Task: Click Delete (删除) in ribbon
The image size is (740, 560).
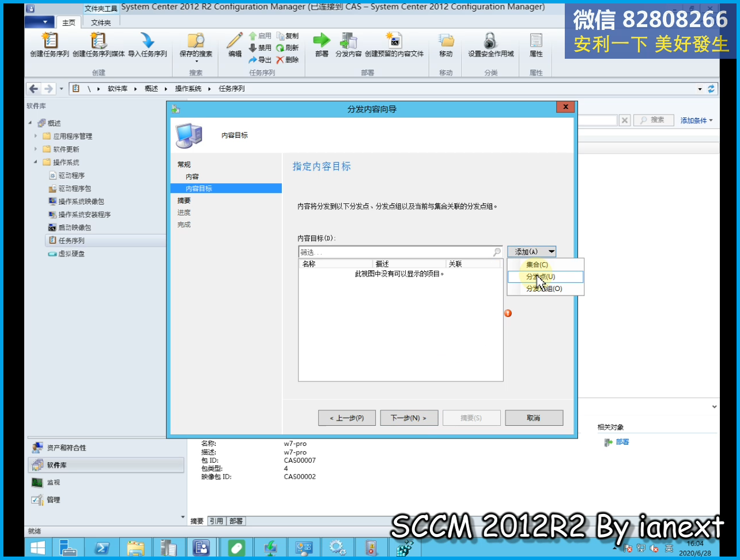Action: pos(287,60)
